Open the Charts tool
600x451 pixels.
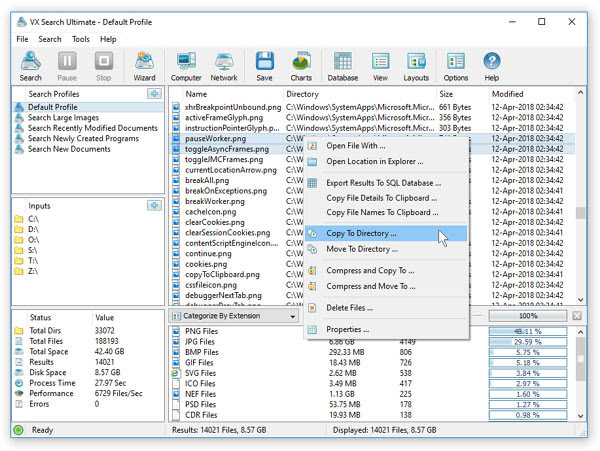pyautogui.click(x=301, y=66)
